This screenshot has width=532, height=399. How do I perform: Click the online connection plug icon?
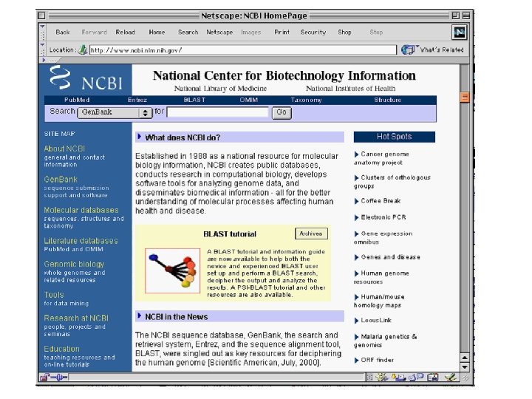(60, 377)
